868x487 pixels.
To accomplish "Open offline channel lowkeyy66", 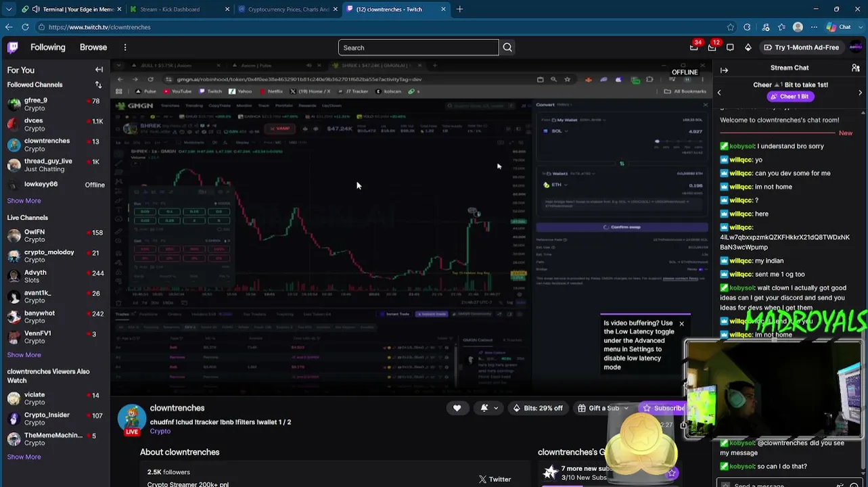I will (x=54, y=184).
